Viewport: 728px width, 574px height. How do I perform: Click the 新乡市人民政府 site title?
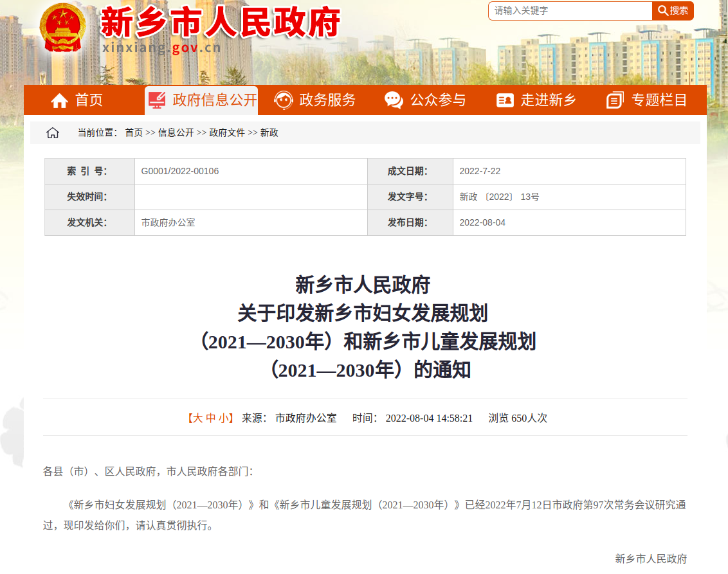(x=221, y=22)
